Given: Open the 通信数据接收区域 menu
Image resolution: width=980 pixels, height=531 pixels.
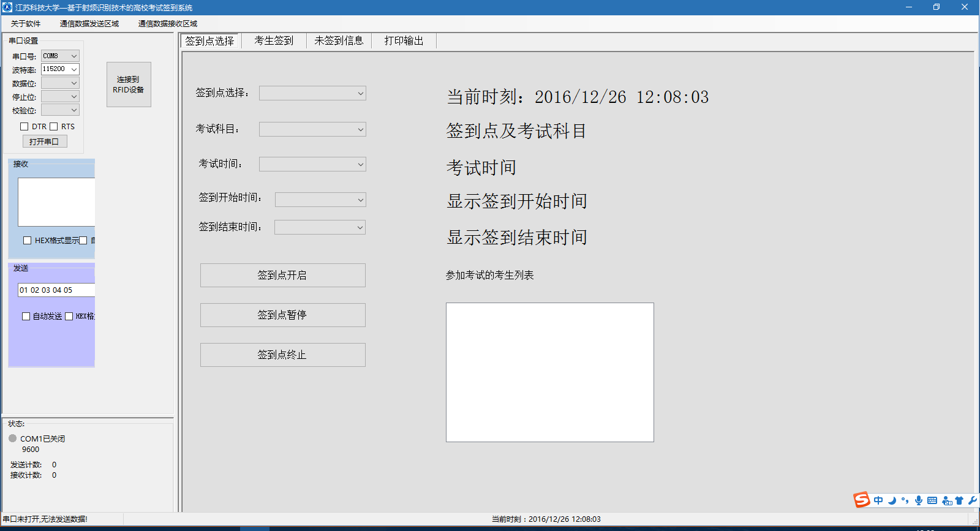Looking at the screenshot, I should (x=168, y=24).
